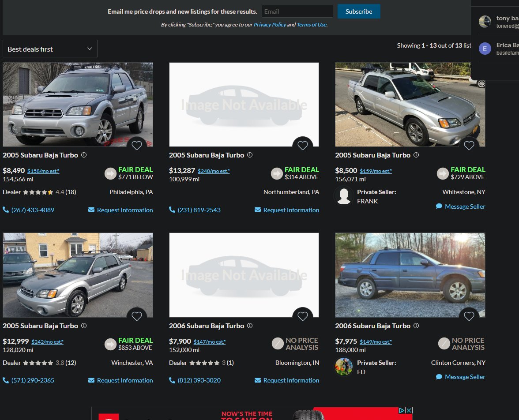Open Terms of Use link
This screenshot has width=519, height=420.
[312, 25]
